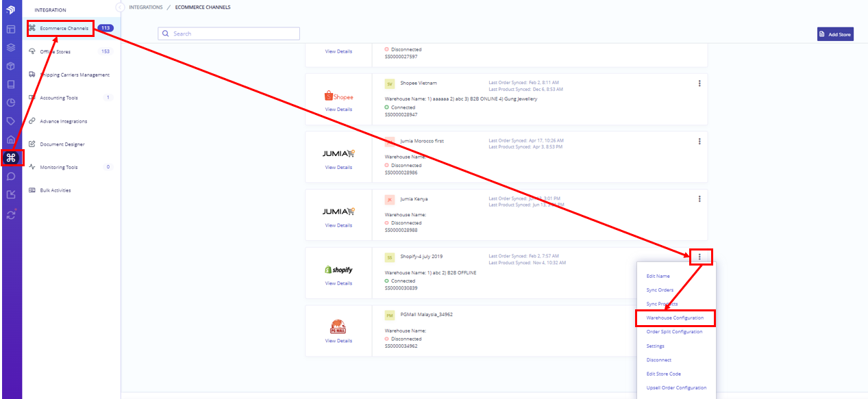The height and width of the screenshot is (399, 868).
Task: Open View Details for Jumia Kenya
Action: click(x=338, y=225)
